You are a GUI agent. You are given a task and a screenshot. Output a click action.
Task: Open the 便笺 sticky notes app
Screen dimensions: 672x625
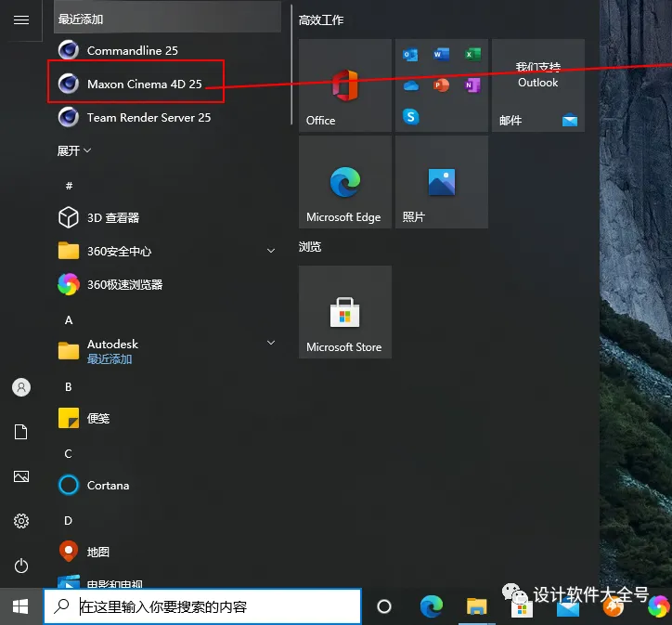(167, 419)
